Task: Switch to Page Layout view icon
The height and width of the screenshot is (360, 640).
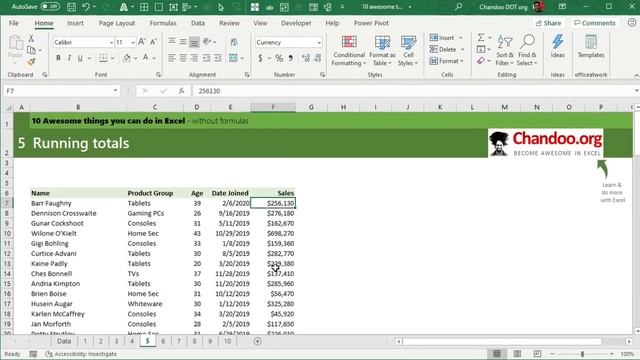Action: [x=517, y=354]
